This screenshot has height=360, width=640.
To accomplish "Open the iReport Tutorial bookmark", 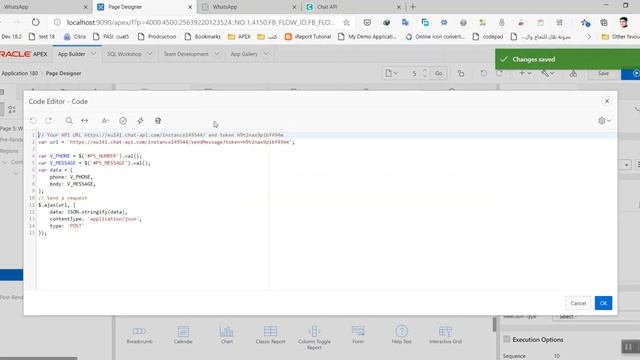I will [307, 36].
